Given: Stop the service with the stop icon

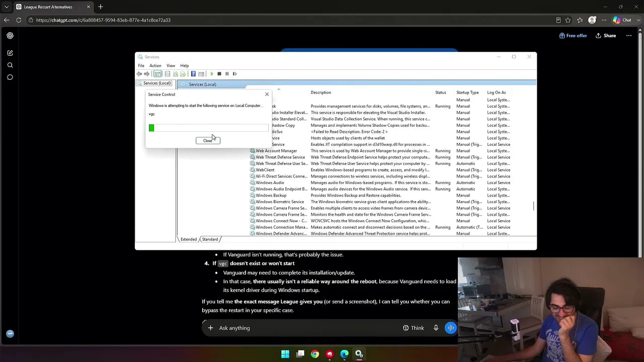Looking at the screenshot, I should [219, 74].
